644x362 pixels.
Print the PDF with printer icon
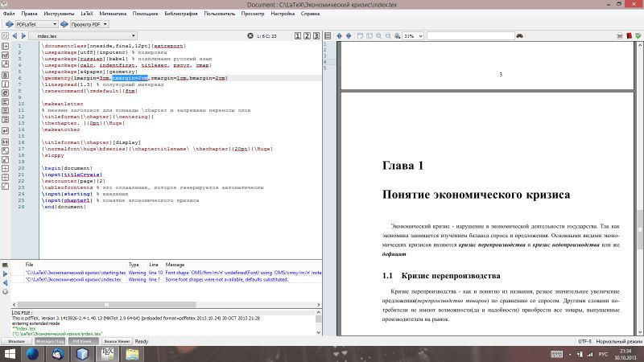[620, 35]
